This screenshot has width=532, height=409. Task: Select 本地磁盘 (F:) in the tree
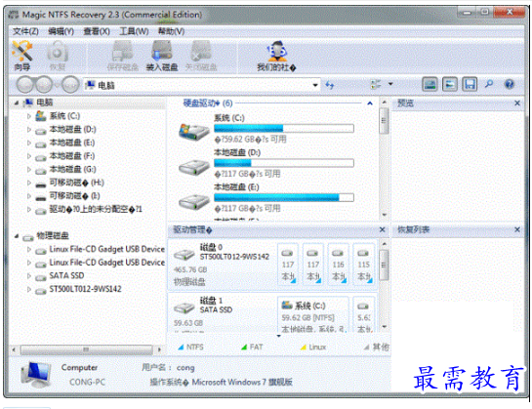coord(72,156)
